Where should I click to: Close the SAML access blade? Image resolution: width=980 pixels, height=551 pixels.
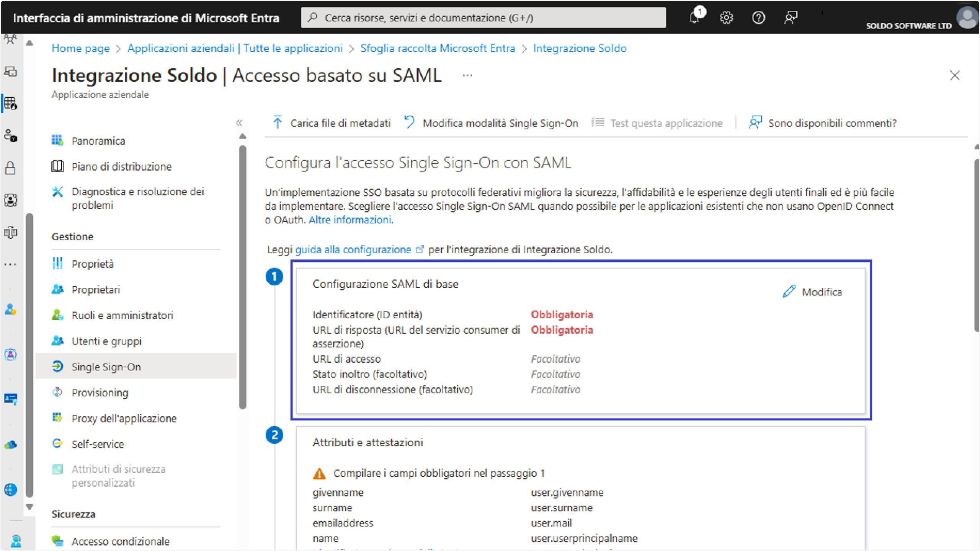coord(955,75)
